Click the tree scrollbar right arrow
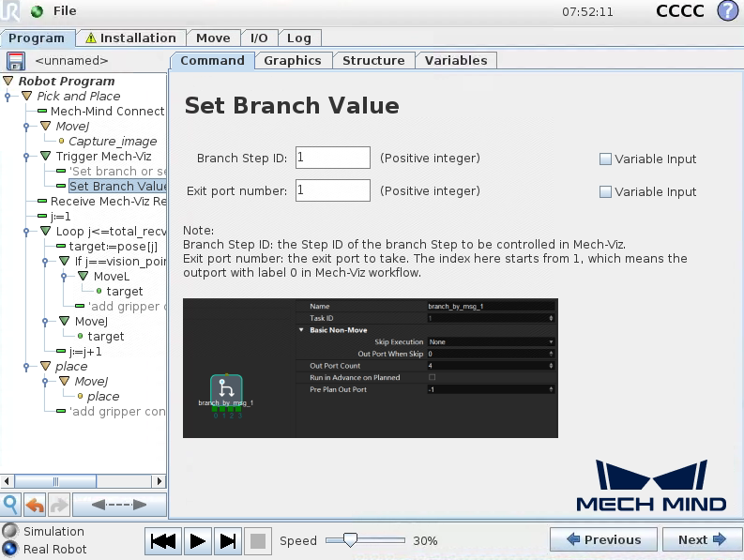The image size is (744, 560). [159, 481]
